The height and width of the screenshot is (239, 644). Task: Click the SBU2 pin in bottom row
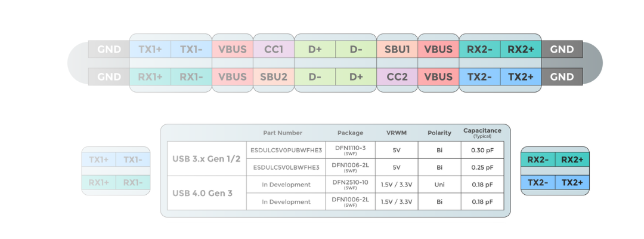click(274, 76)
